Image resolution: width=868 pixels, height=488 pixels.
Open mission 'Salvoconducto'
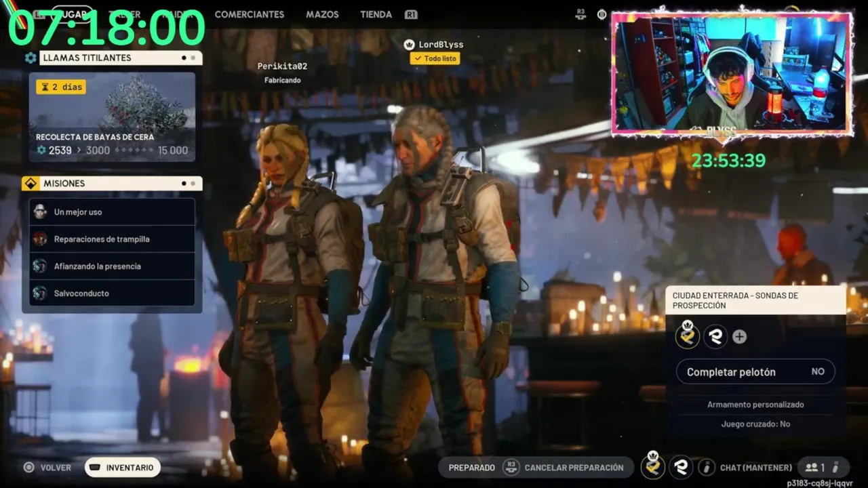[x=112, y=293]
